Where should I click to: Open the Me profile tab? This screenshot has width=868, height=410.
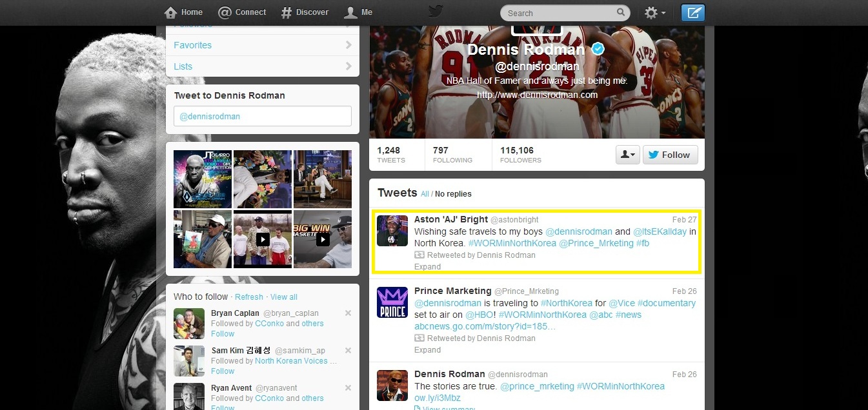click(x=358, y=12)
